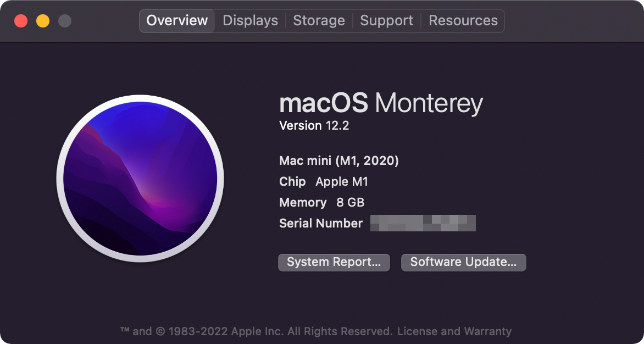The image size is (644, 344).
Task: Select the Support tab
Action: click(386, 20)
